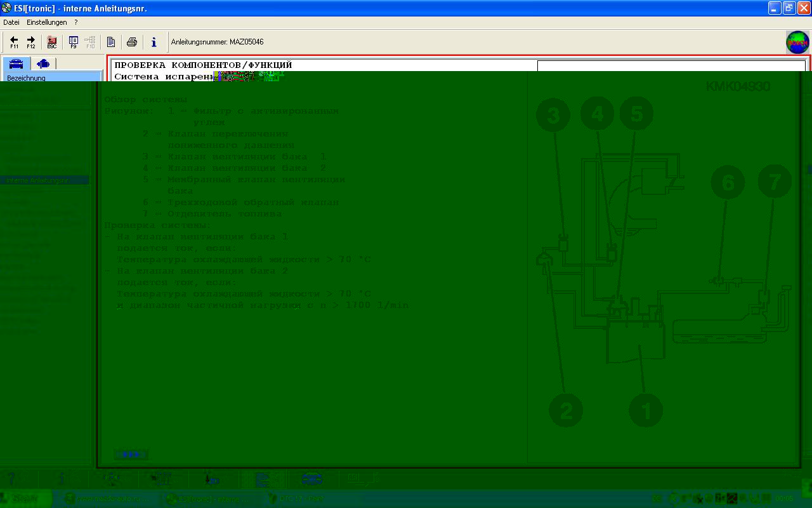Switch to the car vehicle tab
This screenshot has width=812, height=508.
tap(16, 63)
